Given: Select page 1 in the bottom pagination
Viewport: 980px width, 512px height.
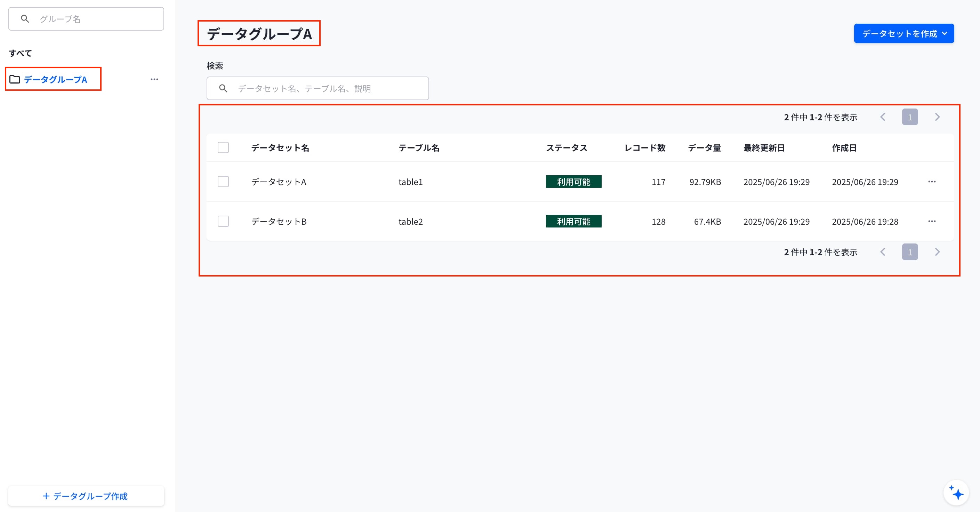Looking at the screenshot, I should point(910,252).
